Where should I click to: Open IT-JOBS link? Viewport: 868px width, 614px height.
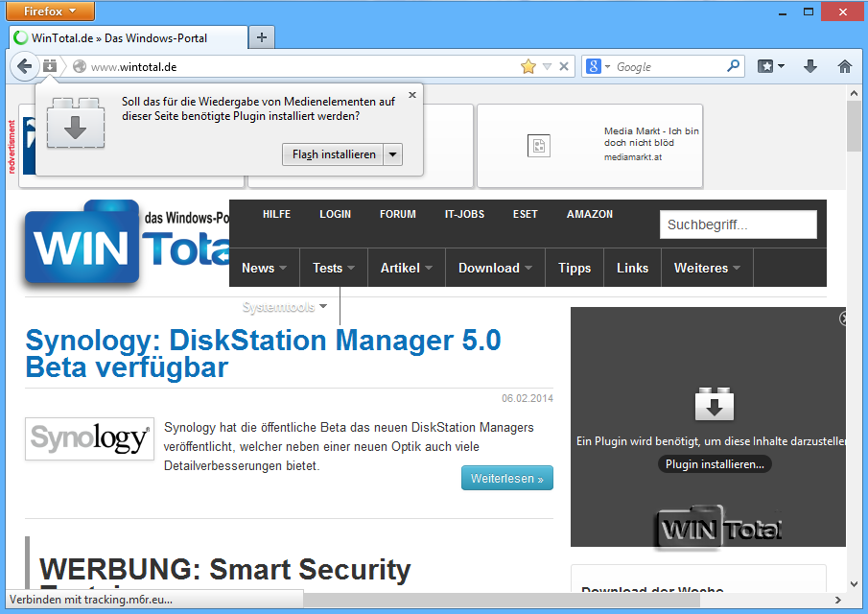(x=464, y=214)
